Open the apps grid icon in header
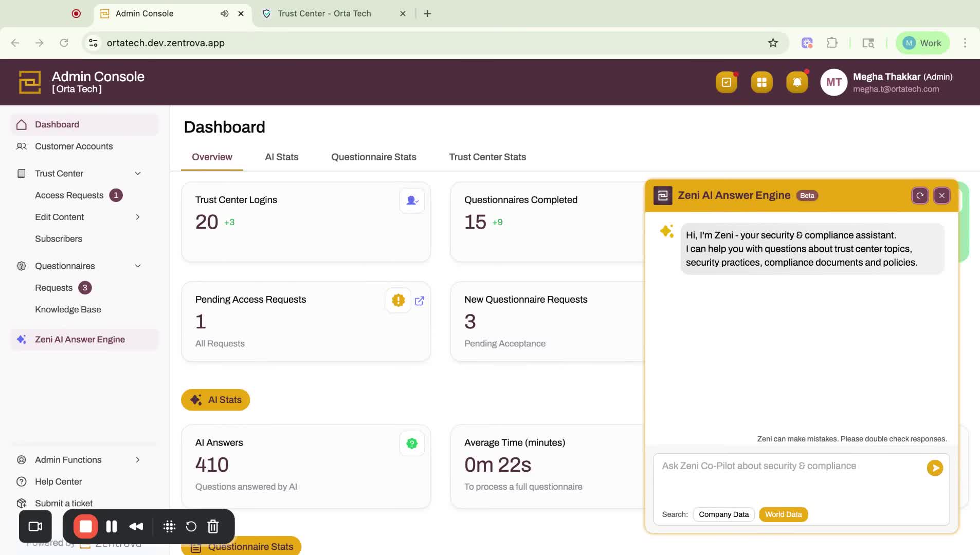The image size is (980, 555). 761,82
